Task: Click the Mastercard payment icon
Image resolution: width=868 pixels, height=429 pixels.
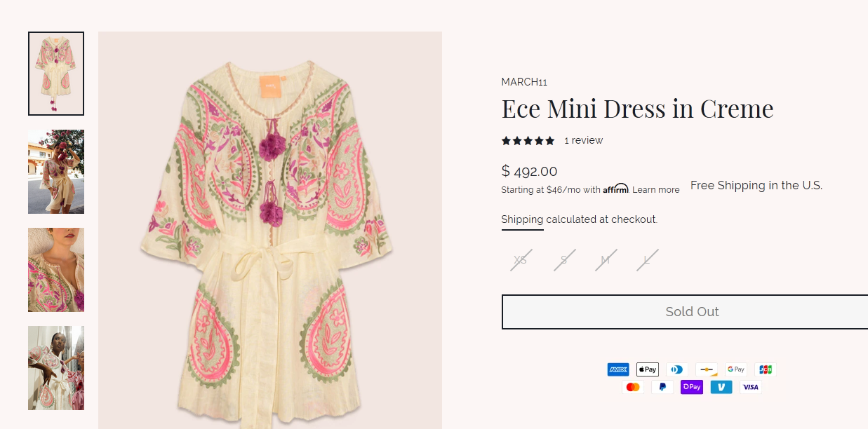Action: 633,387
